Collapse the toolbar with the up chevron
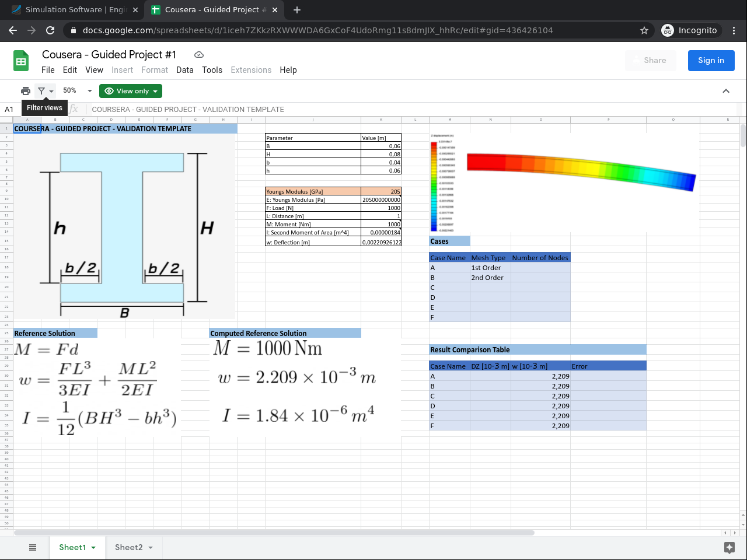747x560 pixels. pos(726,91)
